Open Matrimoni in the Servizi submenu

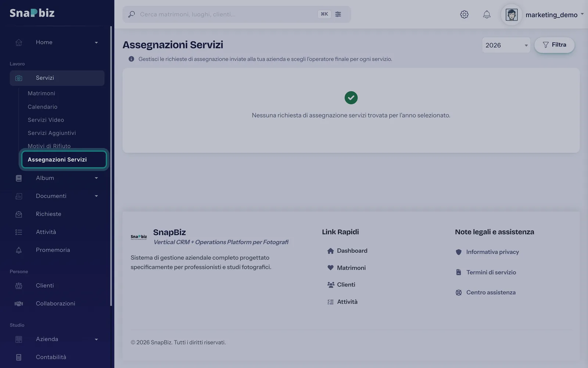click(x=42, y=93)
